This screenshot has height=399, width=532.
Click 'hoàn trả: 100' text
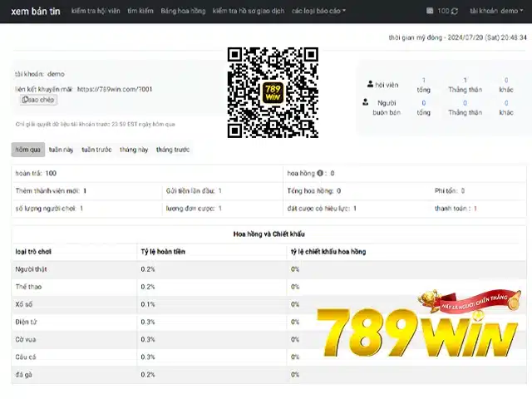(36, 174)
